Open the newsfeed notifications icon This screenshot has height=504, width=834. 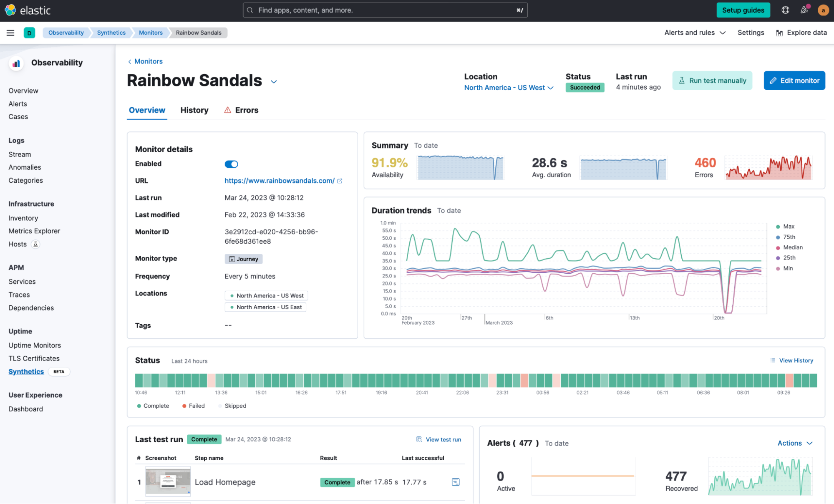click(804, 10)
